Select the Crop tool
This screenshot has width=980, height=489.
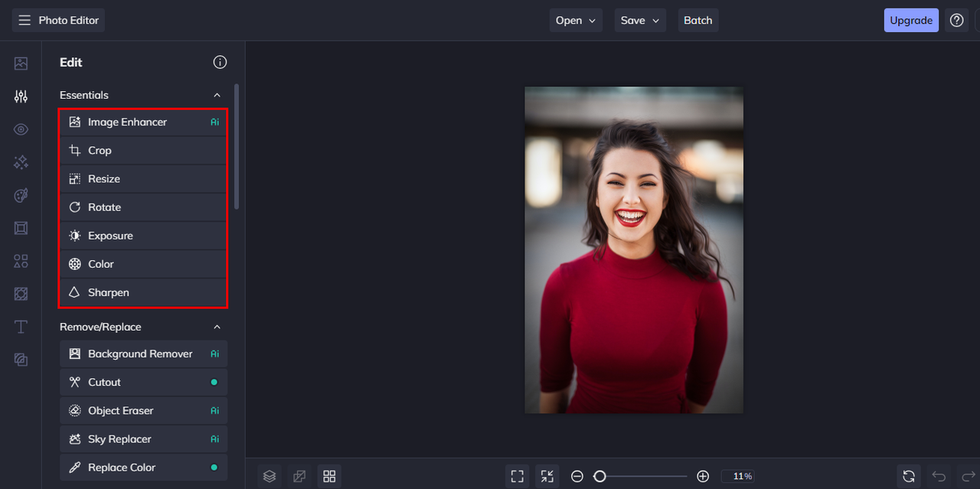coord(143,151)
